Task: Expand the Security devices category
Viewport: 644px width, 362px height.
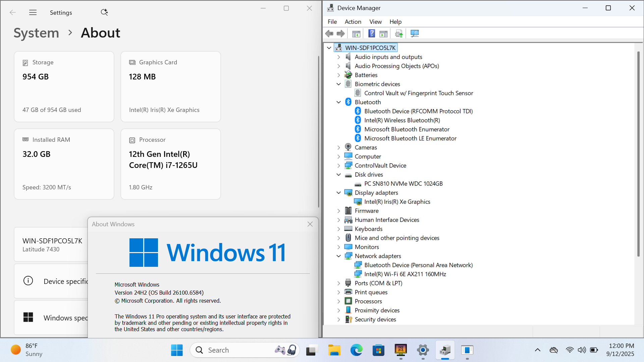Action: click(x=338, y=319)
